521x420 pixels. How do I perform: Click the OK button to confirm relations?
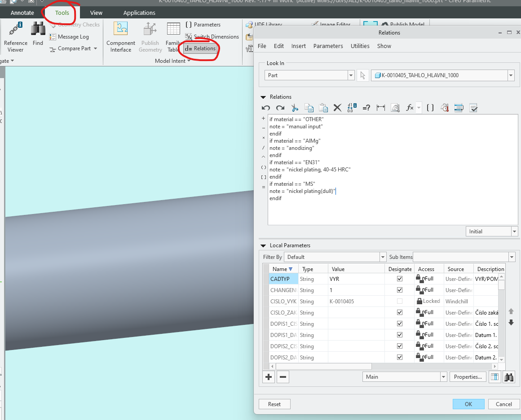pos(468,404)
